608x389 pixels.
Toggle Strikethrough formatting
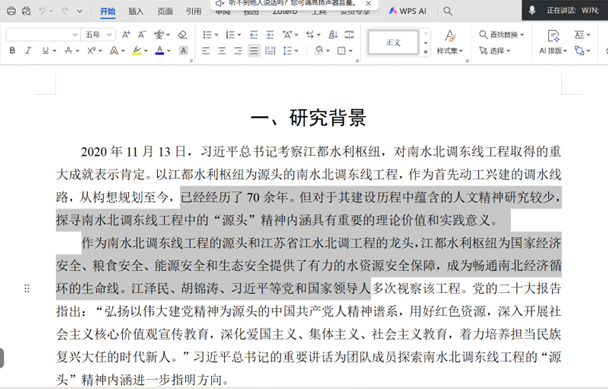coord(69,50)
